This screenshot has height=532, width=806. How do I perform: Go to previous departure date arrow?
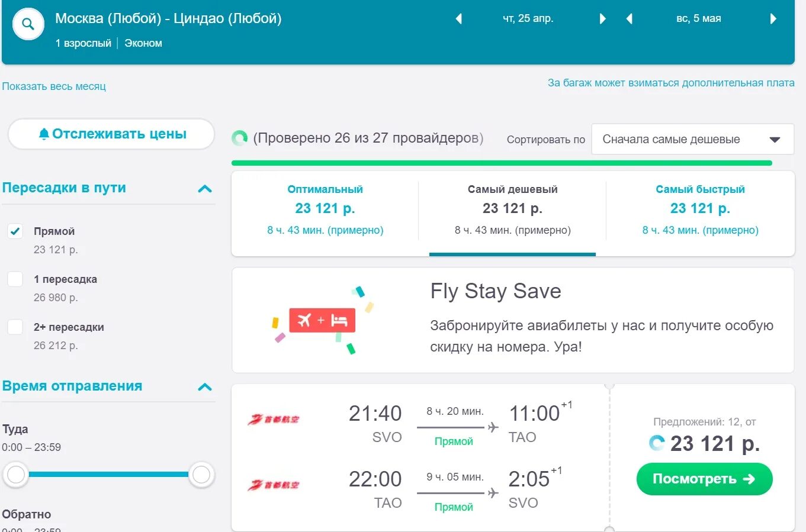tap(458, 19)
